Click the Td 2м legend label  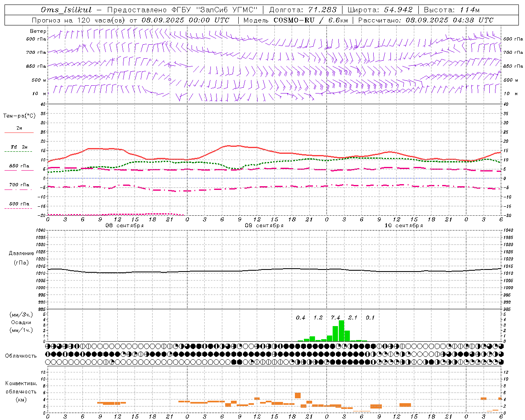(x=19, y=147)
